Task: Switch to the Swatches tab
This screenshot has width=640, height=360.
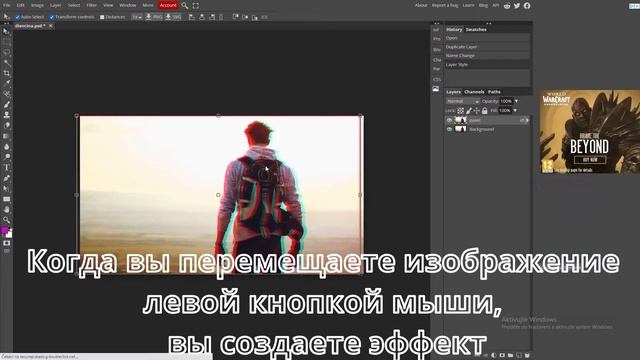Action: (476, 29)
